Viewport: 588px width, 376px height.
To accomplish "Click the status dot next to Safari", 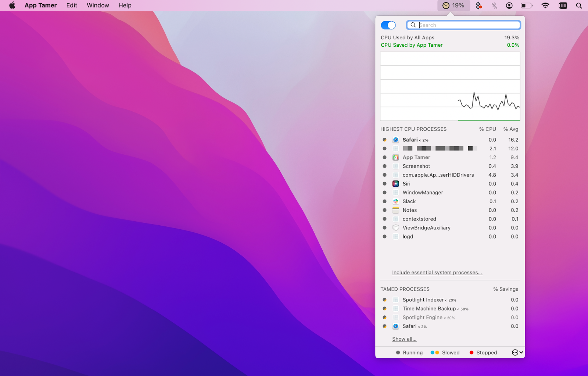I will tap(384, 140).
